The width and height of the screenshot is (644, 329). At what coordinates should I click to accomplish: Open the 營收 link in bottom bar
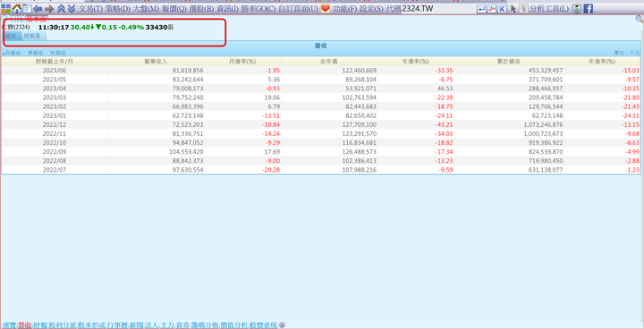[25, 325]
